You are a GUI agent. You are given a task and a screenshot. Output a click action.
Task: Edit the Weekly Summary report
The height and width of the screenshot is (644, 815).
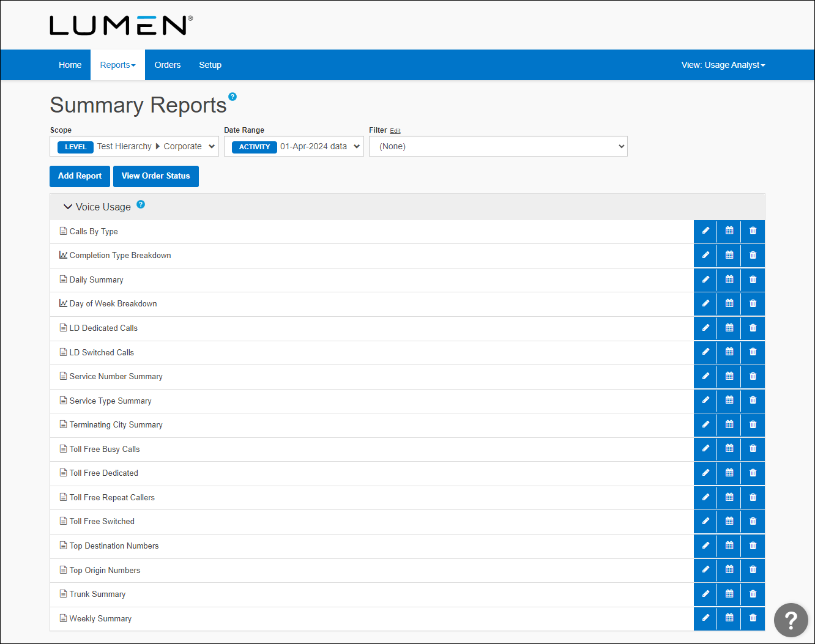click(x=705, y=618)
